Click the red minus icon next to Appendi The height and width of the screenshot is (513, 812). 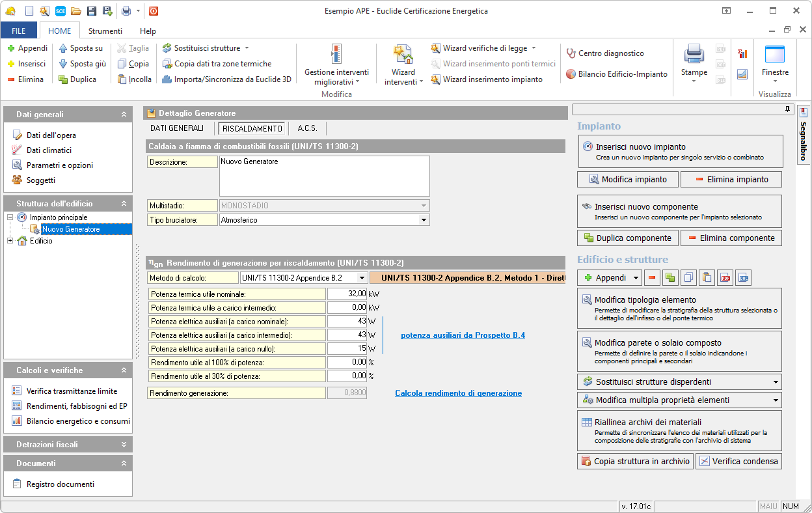point(653,278)
